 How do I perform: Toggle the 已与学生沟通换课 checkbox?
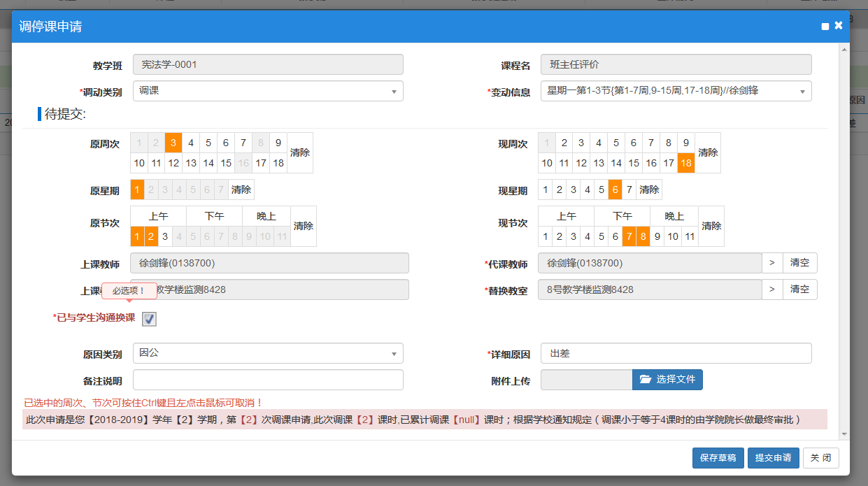pos(150,319)
